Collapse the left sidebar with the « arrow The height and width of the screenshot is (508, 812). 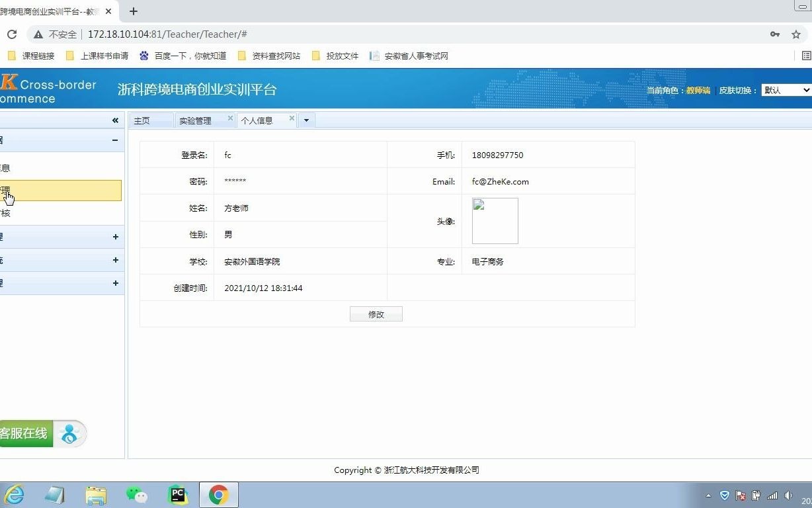115,120
